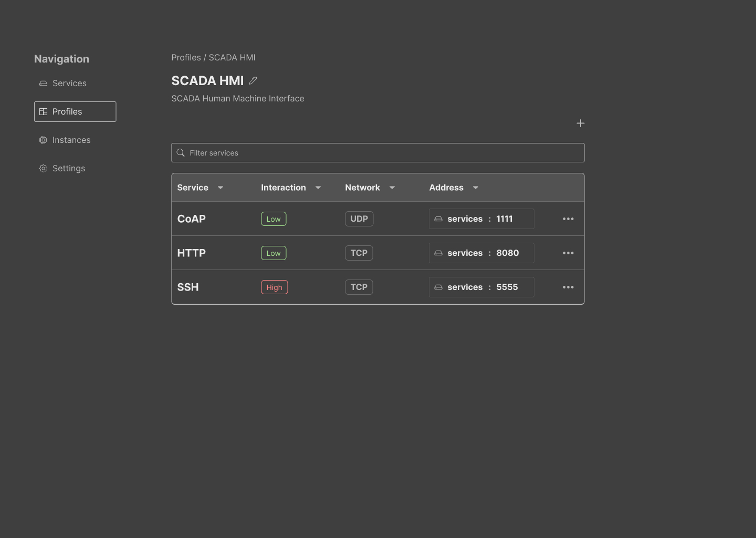Expand the Interaction column sort dropdown
The image size is (756, 538).
pos(318,188)
